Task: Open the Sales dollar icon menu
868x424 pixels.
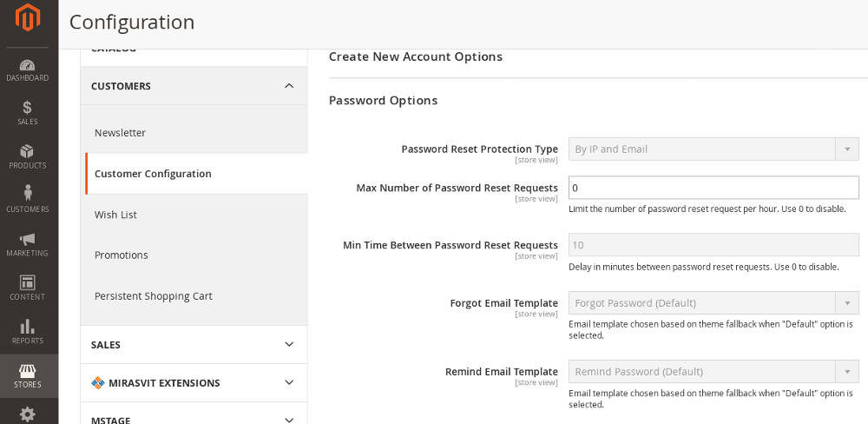Action: coord(28,113)
